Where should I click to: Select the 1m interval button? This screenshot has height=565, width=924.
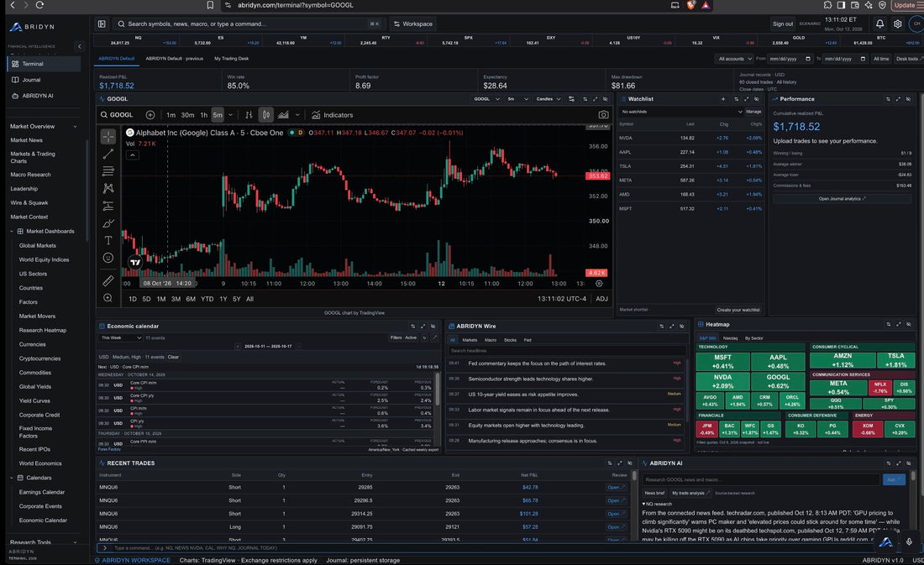click(171, 115)
